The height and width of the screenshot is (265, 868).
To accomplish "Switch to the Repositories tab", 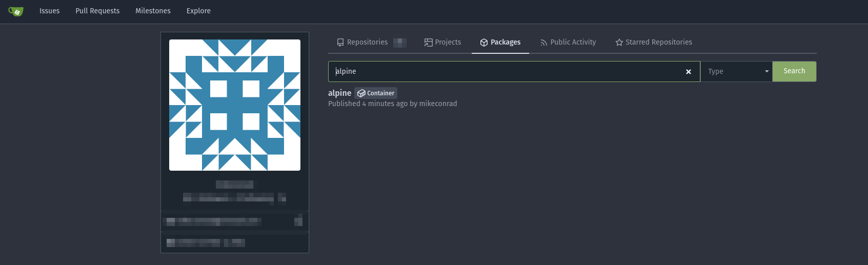I will (x=371, y=43).
